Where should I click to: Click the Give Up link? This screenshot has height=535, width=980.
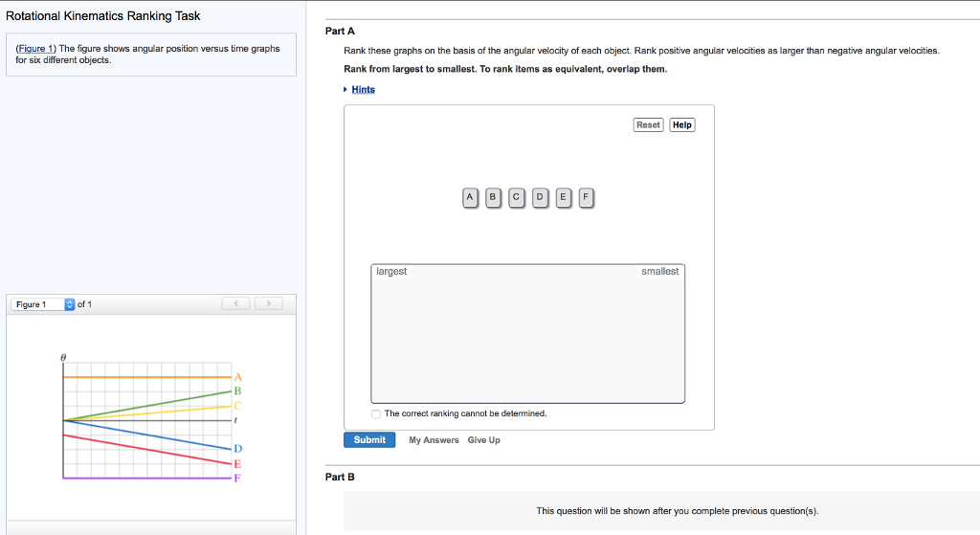483,440
